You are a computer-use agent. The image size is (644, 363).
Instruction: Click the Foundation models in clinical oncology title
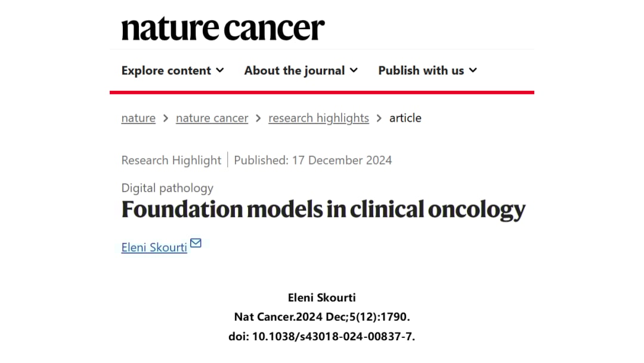click(323, 210)
